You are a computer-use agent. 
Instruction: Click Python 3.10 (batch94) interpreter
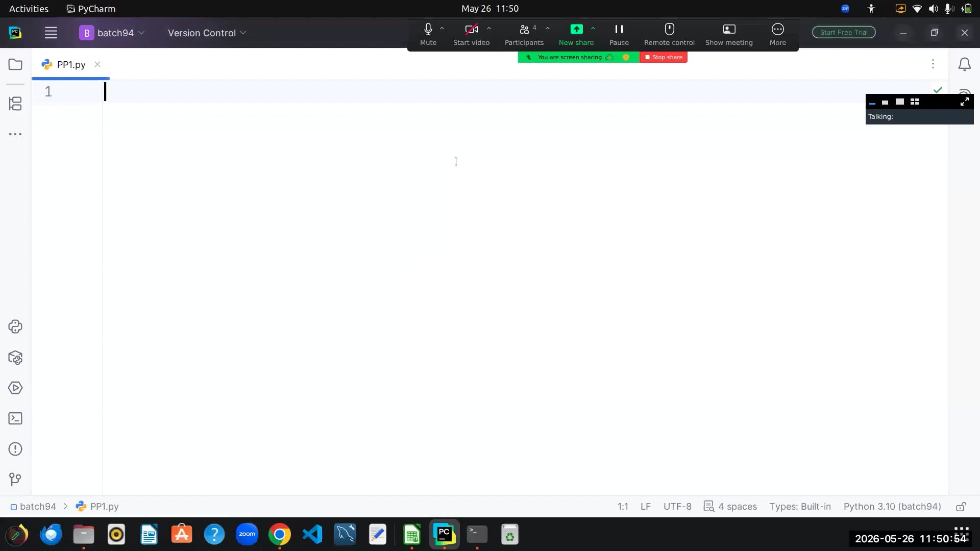[892, 507]
